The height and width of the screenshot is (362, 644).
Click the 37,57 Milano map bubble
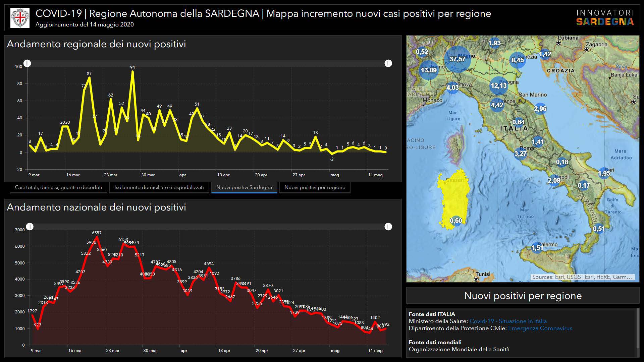click(x=458, y=59)
